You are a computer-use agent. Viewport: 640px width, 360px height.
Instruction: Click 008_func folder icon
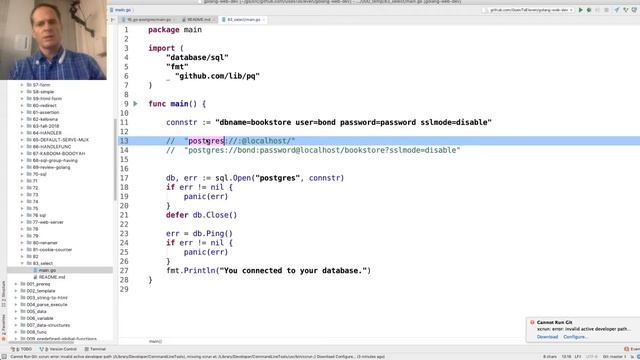coord(23,332)
